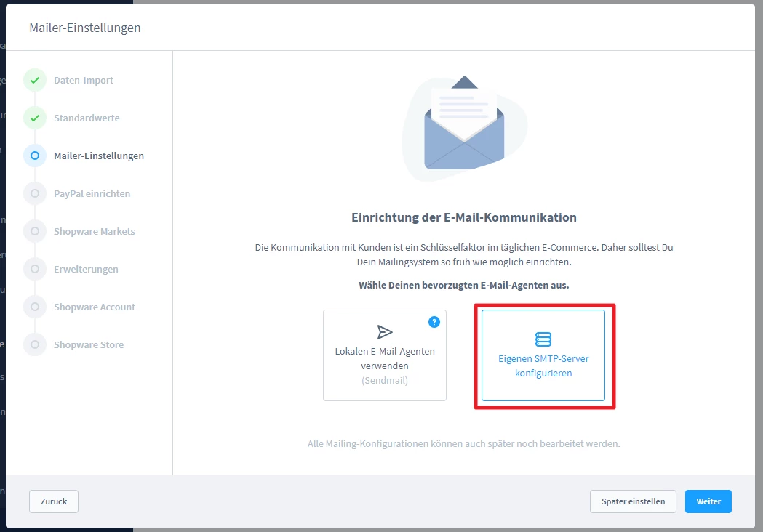Select Shopware Store in the step list
The height and width of the screenshot is (532, 763).
click(89, 344)
